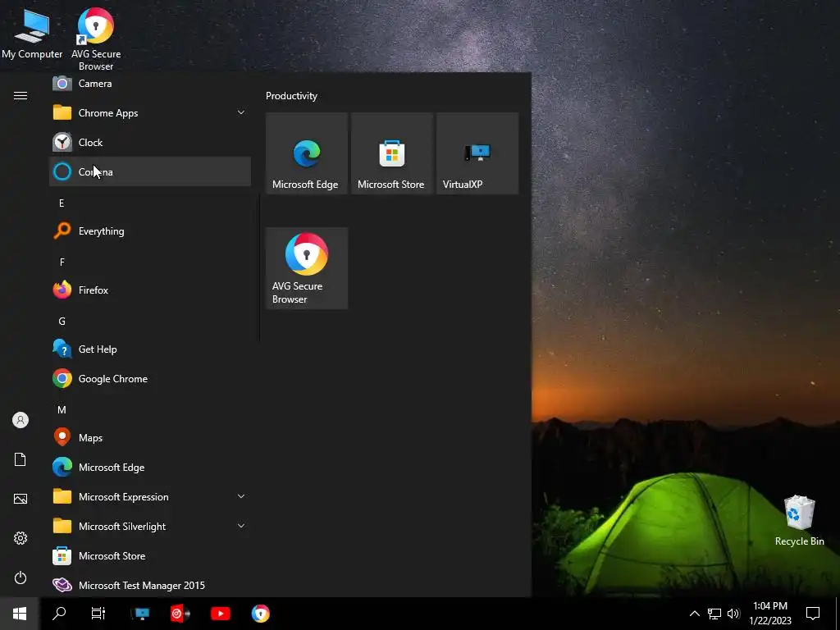The image size is (840, 630).
Task: Open the Get Help app
Action: click(150, 349)
